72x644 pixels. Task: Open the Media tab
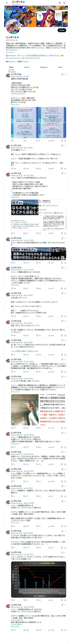click(x=60, y=67)
